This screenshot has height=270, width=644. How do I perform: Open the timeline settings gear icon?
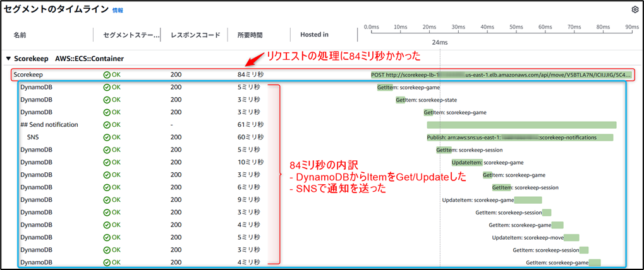[635, 10]
